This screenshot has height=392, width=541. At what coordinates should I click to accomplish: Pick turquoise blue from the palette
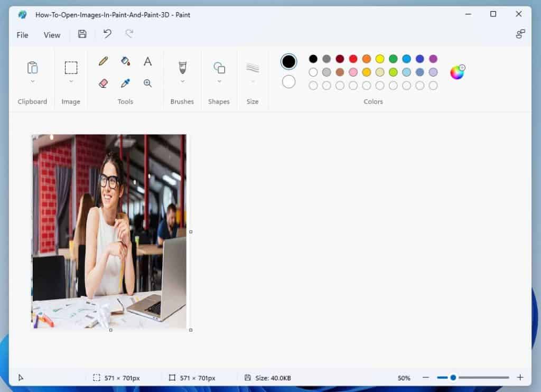[406, 59]
